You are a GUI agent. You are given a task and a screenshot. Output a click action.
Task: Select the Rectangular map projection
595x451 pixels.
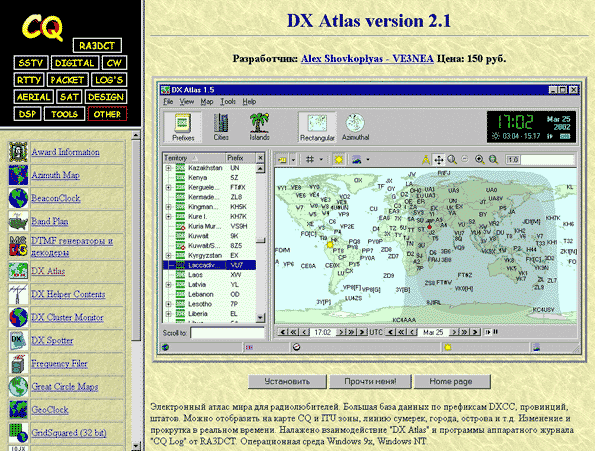[317, 127]
